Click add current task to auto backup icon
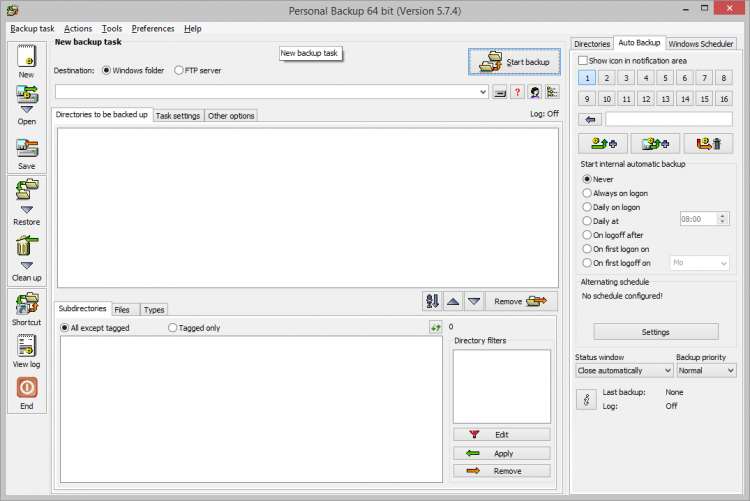Screen dimensions: 750x501 (x=603, y=144)
